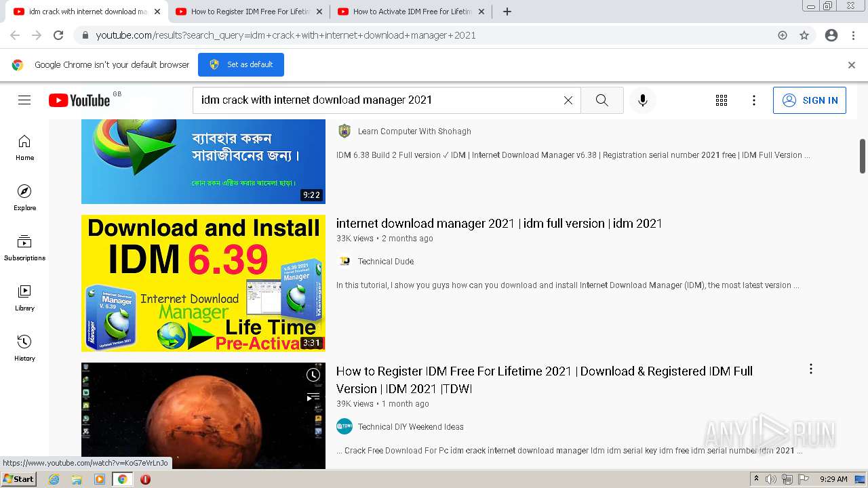Open the media player taskbar icon
Image resolution: width=868 pixels, height=488 pixels.
100,479
